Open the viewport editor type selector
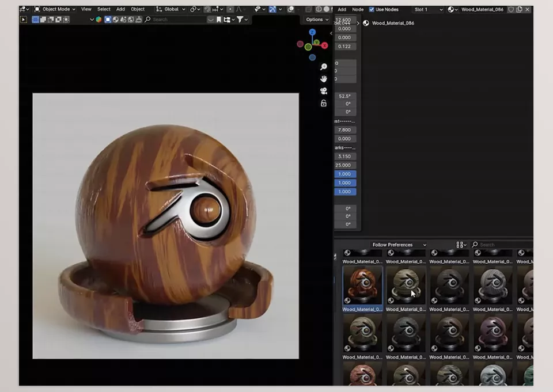 (24, 9)
